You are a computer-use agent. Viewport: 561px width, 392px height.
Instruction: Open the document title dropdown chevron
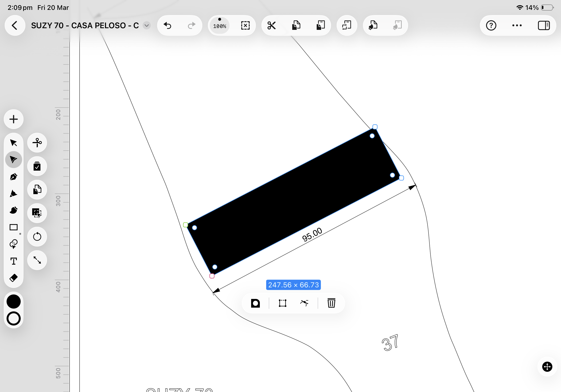pos(147,25)
